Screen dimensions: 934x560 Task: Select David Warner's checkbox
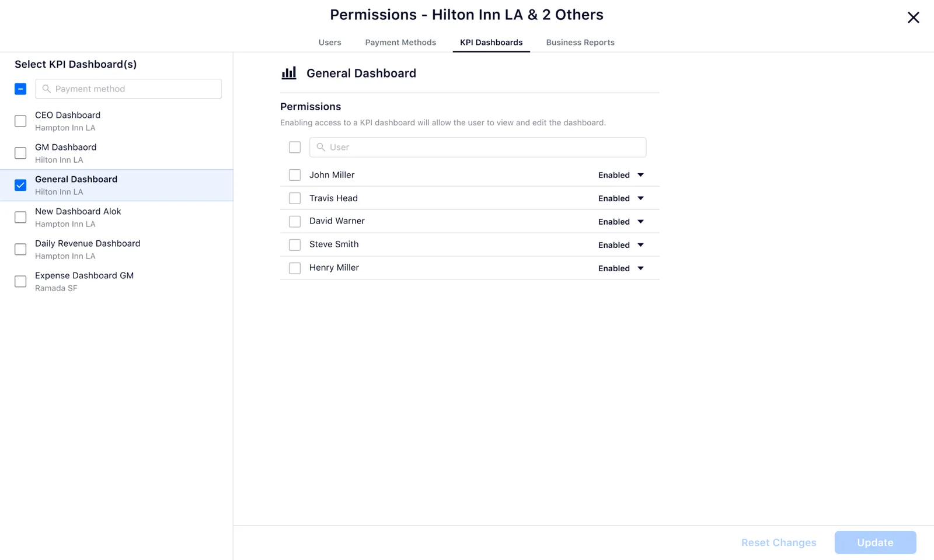coord(295,222)
